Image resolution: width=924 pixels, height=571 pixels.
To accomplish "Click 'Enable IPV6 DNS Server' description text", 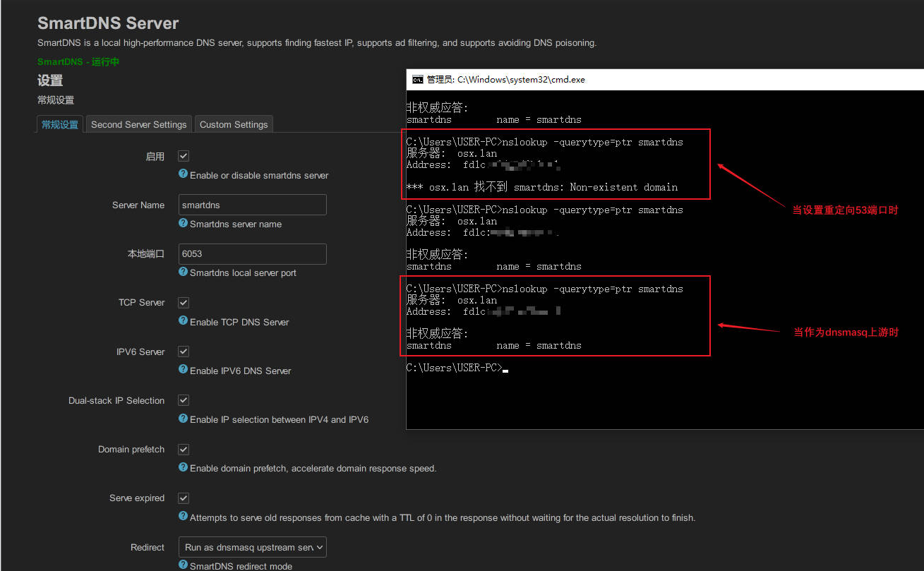I will click(x=241, y=371).
